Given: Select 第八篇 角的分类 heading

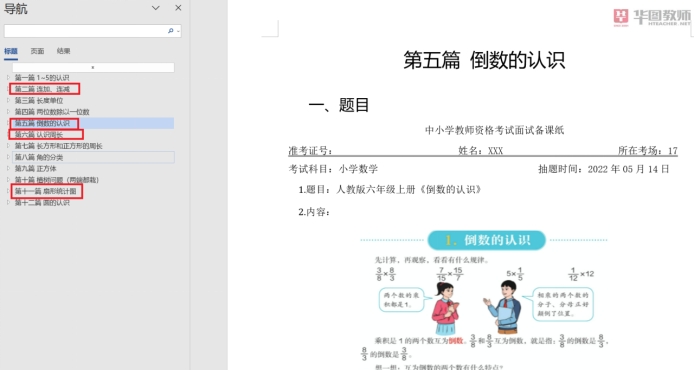Looking at the screenshot, I should pyautogui.click(x=39, y=157).
